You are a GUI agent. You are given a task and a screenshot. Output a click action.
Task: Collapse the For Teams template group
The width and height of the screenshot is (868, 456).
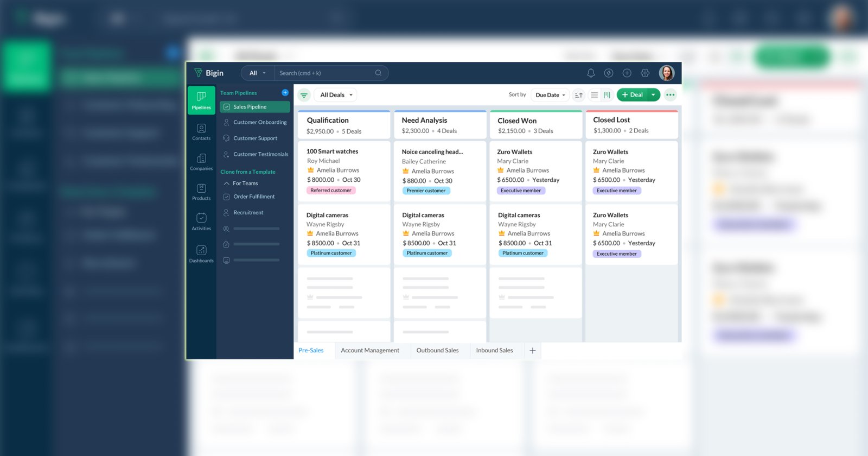227,183
